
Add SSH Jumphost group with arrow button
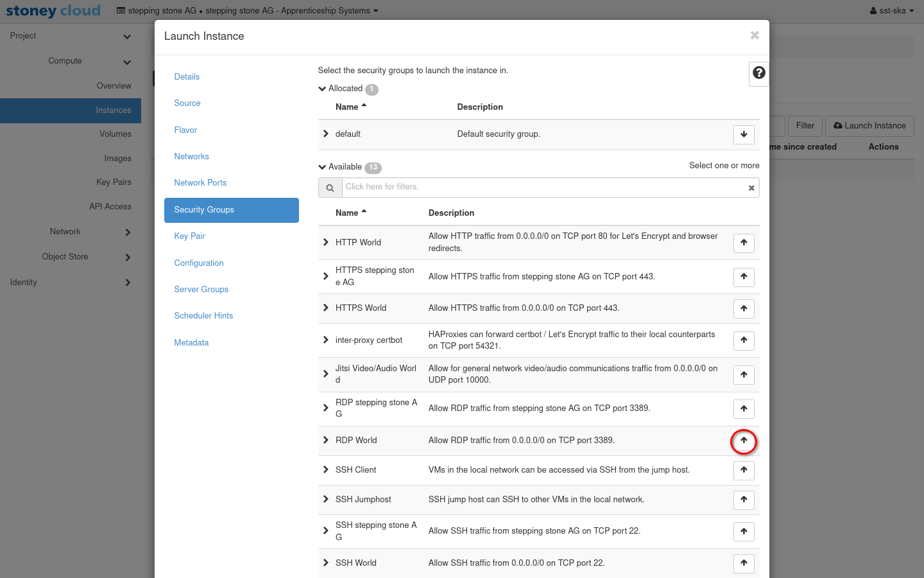[x=744, y=500]
